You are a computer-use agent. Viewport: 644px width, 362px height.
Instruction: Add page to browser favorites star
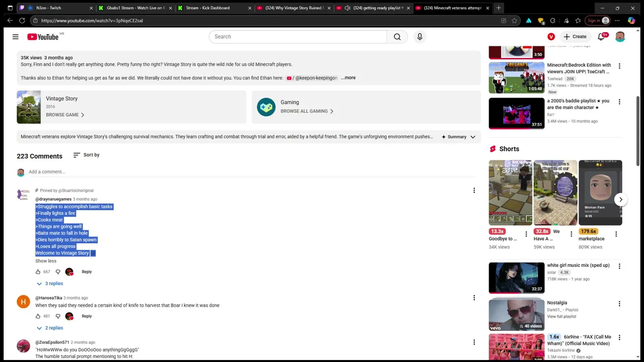(514, 21)
